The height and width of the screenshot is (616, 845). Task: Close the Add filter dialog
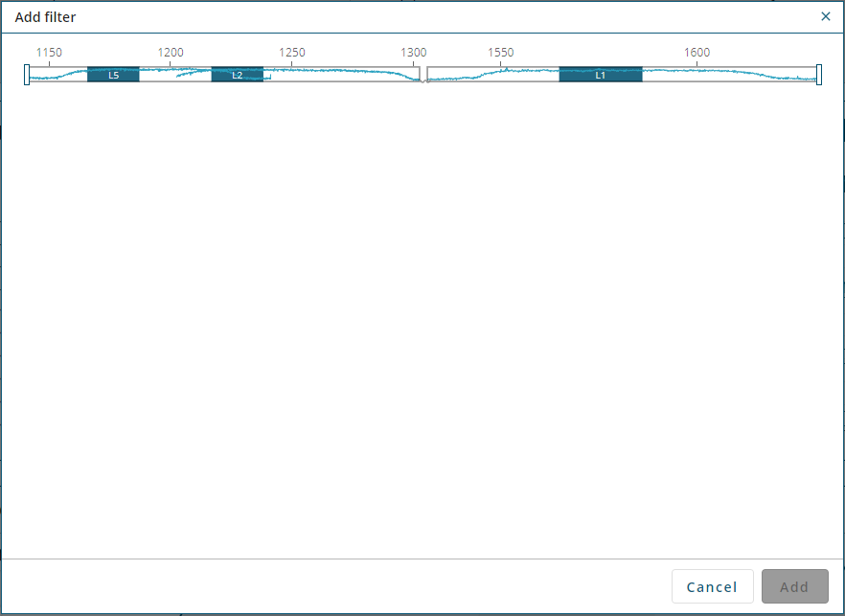(826, 16)
